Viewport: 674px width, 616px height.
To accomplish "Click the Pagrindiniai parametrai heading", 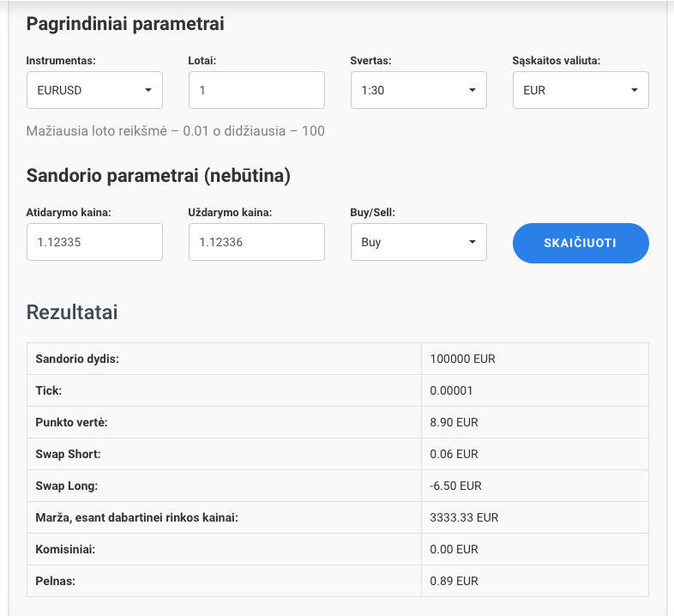I will click(125, 24).
